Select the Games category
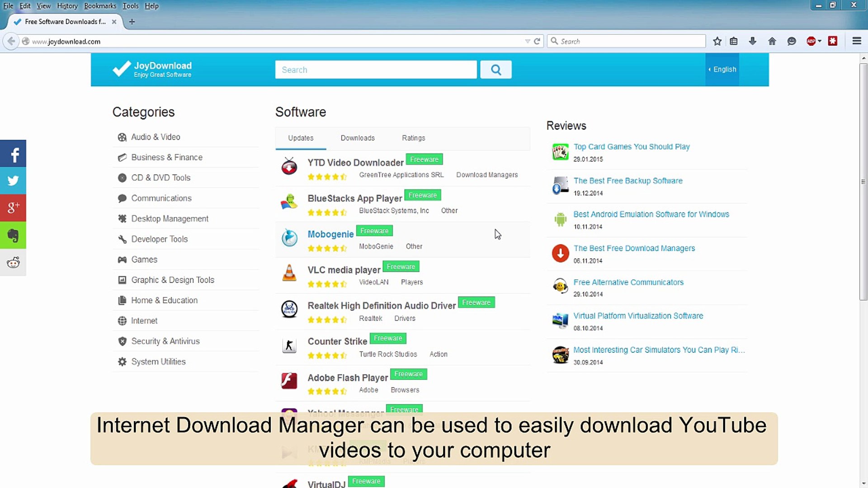Screen dimensions: 868x488 pos(144,259)
